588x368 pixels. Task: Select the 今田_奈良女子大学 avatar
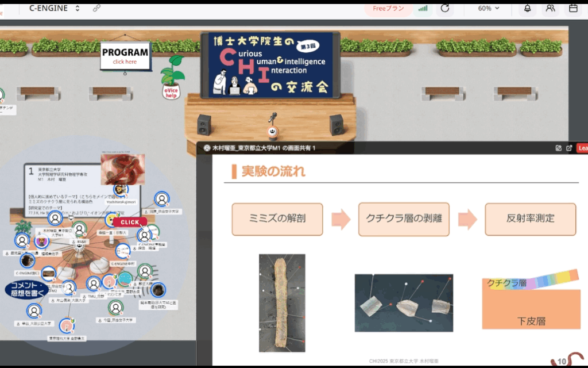tap(116, 308)
